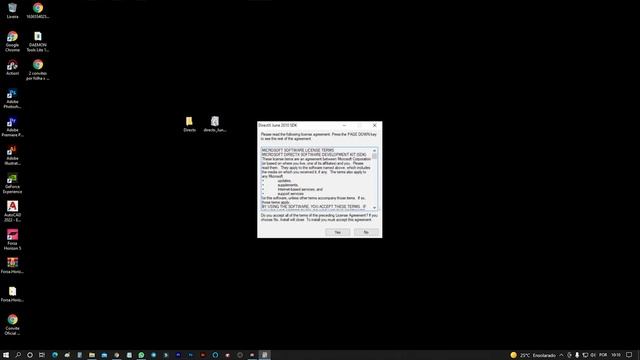Image resolution: width=640 pixels, height=360 pixels.
Task: Select the Adobe Photoshop desktop shortcut
Action: [x=12, y=98]
